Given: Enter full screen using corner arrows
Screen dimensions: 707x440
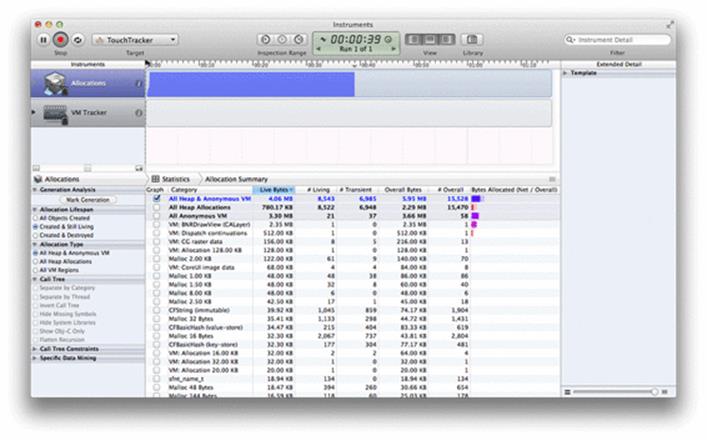Looking at the screenshot, I should (670, 24).
